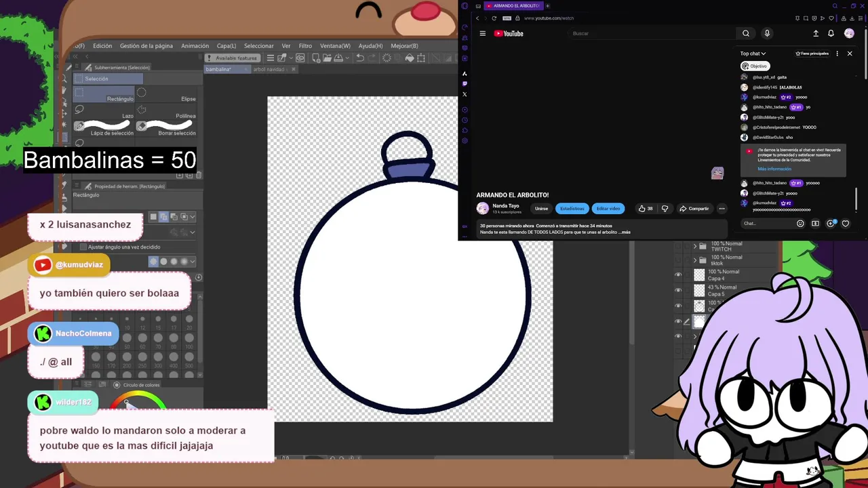
Task: Open YouTube notifications bell
Action: point(831,33)
